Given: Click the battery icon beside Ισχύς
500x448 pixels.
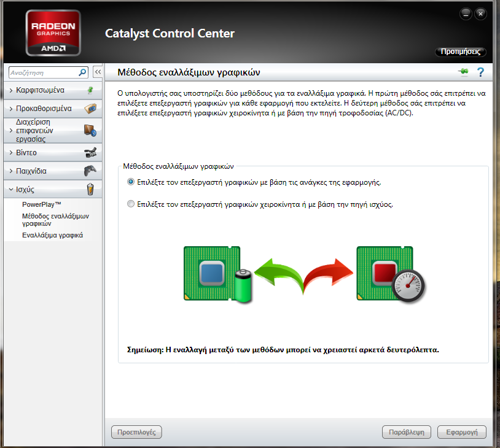Looking at the screenshot, I should coord(90,189).
